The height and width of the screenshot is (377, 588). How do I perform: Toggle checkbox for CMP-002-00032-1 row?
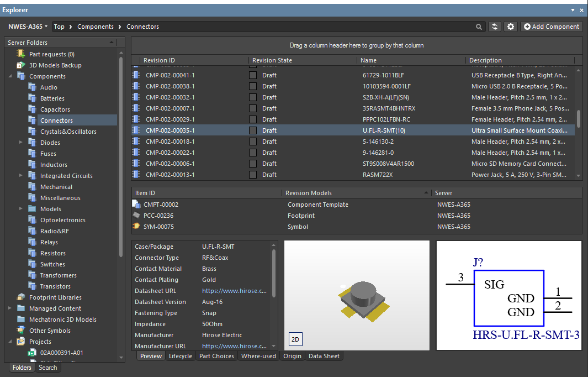pos(253,97)
